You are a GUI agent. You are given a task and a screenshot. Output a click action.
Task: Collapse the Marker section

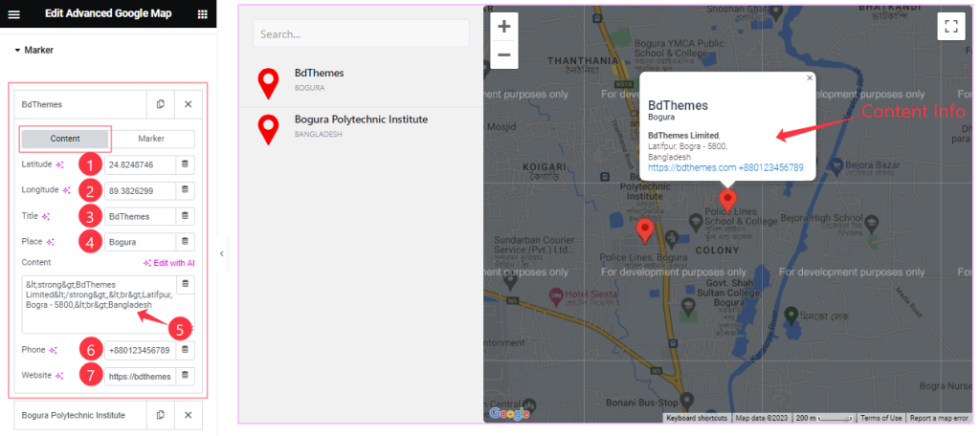pos(34,50)
